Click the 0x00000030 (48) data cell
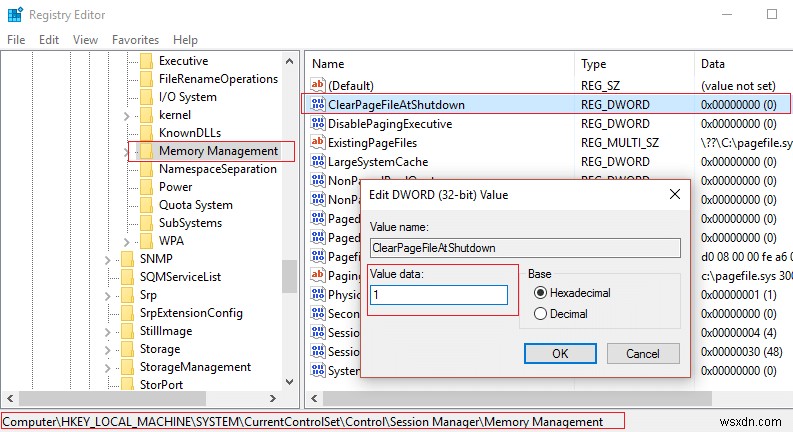This screenshot has height=432, width=793. (x=741, y=352)
